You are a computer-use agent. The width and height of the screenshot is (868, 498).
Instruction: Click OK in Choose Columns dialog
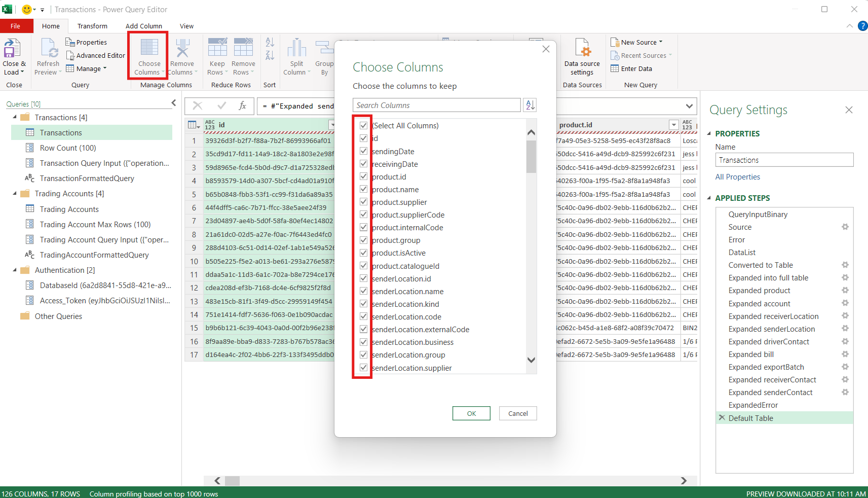pyautogui.click(x=471, y=413)
